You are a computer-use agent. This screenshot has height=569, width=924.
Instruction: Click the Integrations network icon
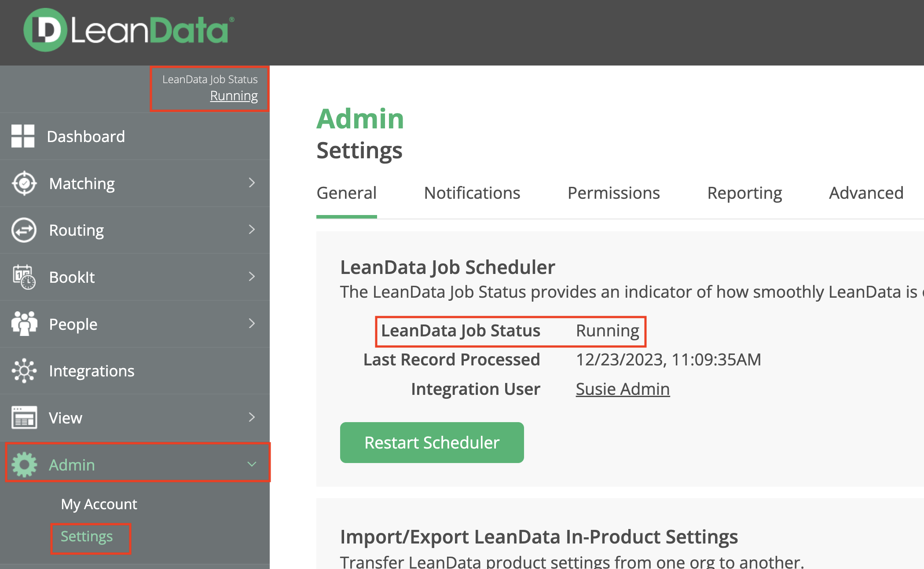24,371
